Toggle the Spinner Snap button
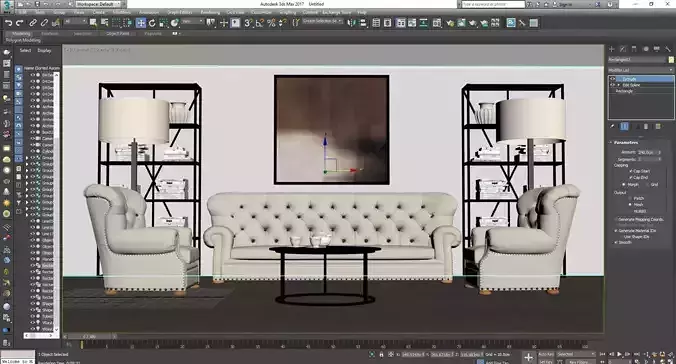 pyautogui.click(x=282, y=23)
